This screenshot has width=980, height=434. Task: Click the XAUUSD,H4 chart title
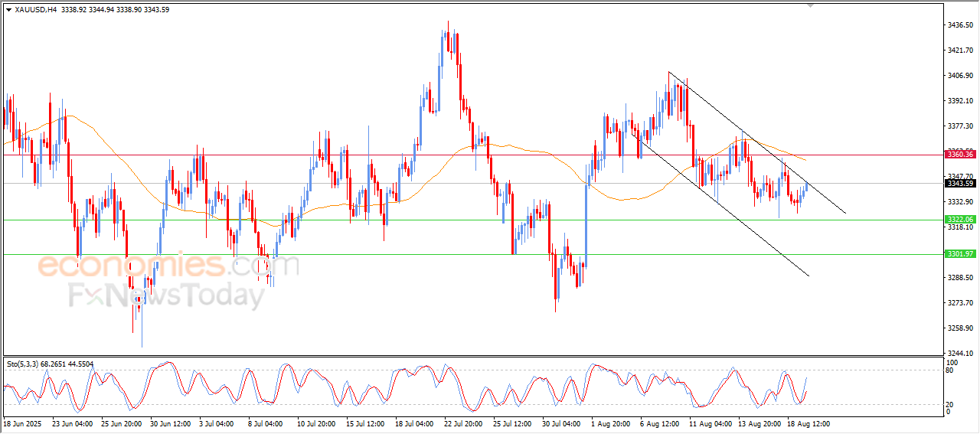(35, 10)
